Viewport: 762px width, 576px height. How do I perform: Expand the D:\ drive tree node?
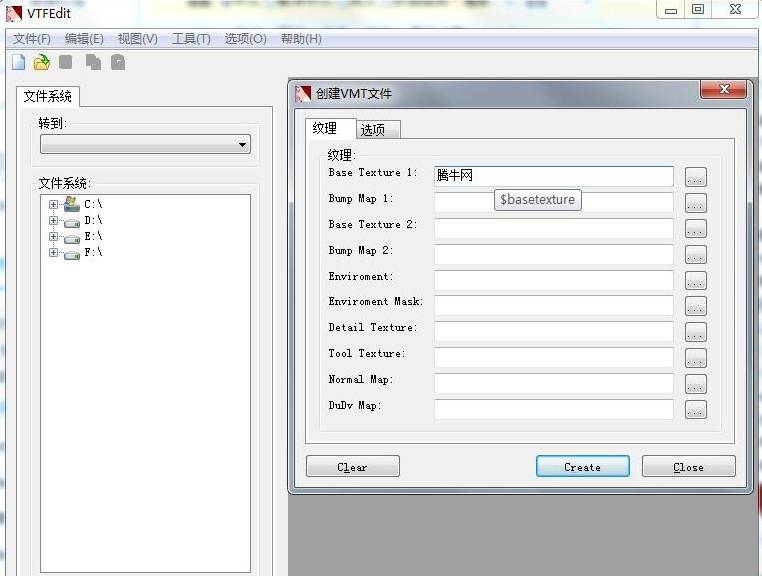(53, 220)
